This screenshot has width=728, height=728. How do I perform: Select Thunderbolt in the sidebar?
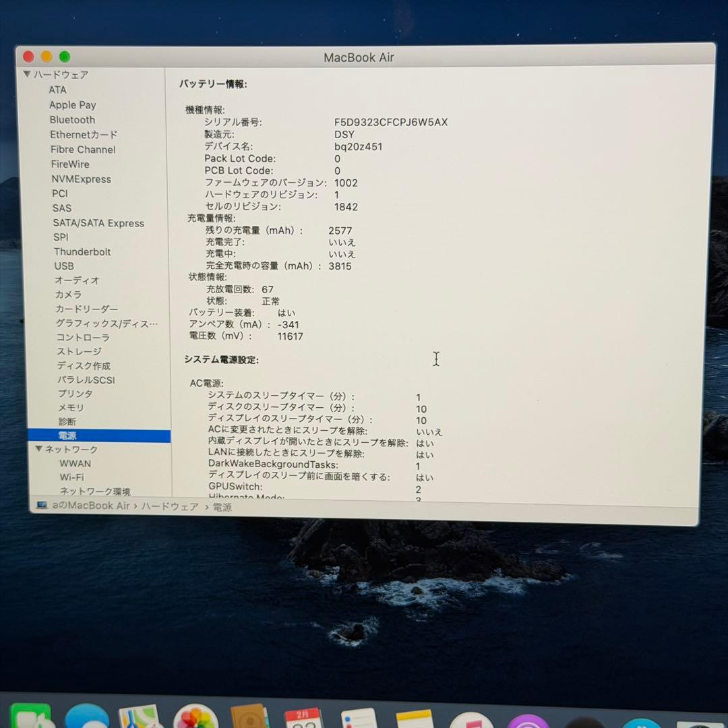click(82, 251)
